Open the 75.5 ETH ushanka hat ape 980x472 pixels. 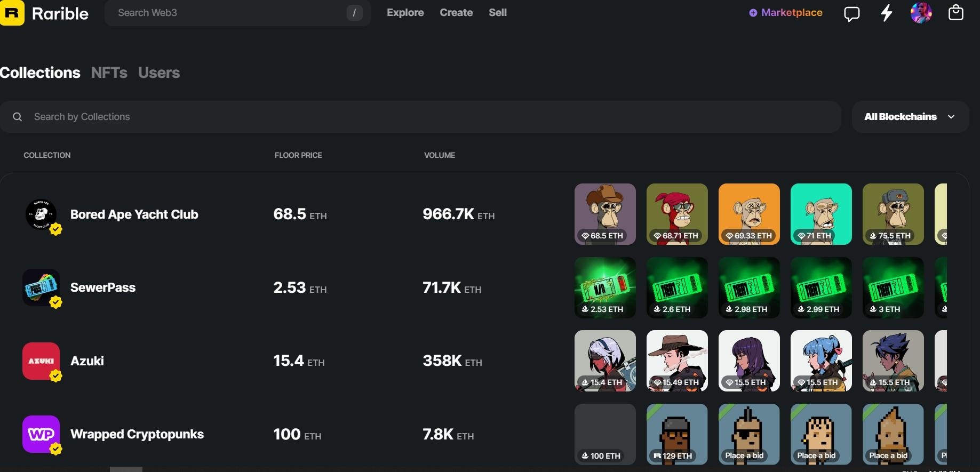893,214
